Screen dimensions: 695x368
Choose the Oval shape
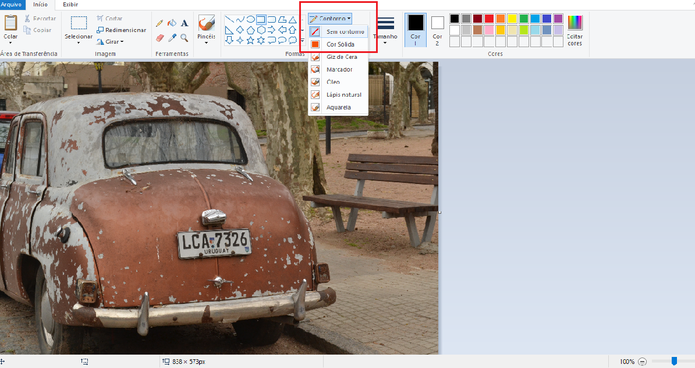pyautogui.click(x=250, y=20)
